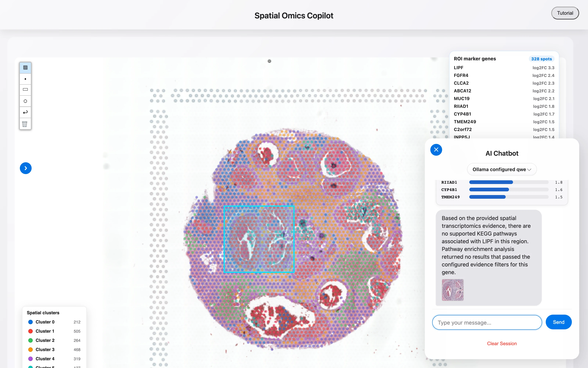
Task: Select the rectangle ROI drawing tool
Action: (25, 90)
